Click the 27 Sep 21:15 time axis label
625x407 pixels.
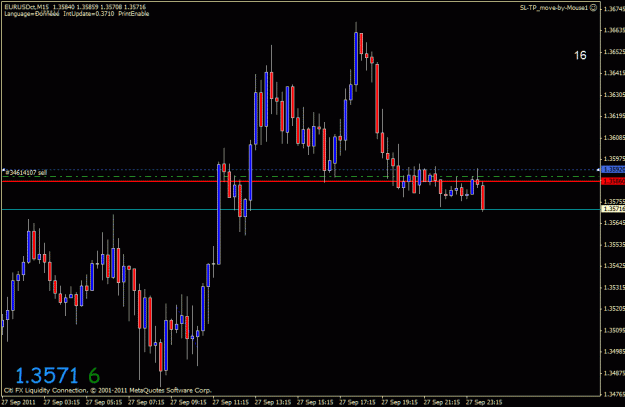[x=442, y=402]
